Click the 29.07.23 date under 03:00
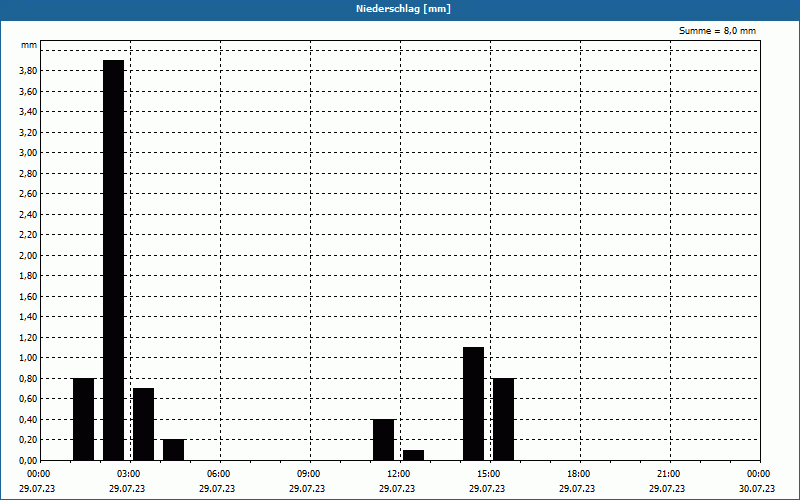This screenshot has width=800, height=500. (x=127, y=489)
